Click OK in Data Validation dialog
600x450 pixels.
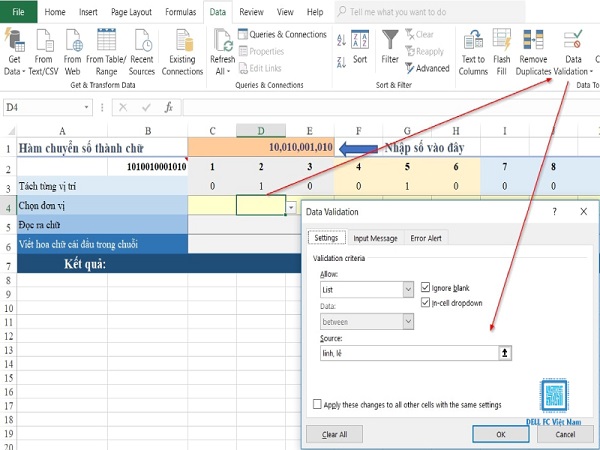[x=501, y=434]
